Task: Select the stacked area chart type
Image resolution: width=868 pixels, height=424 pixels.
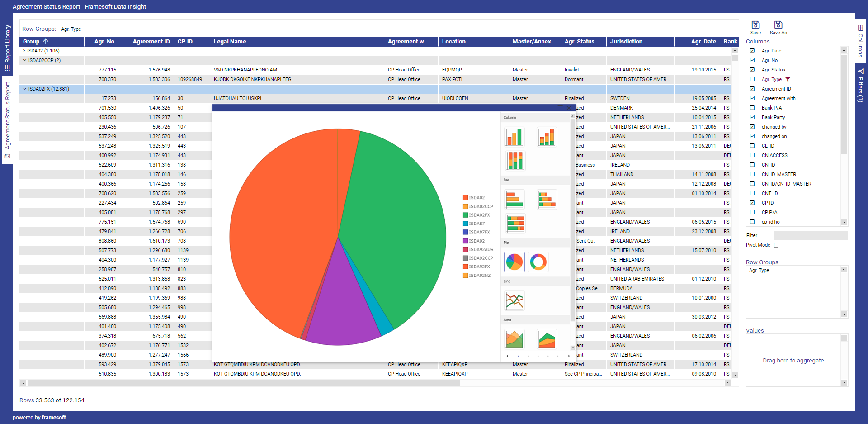Action: pos(547,339)
